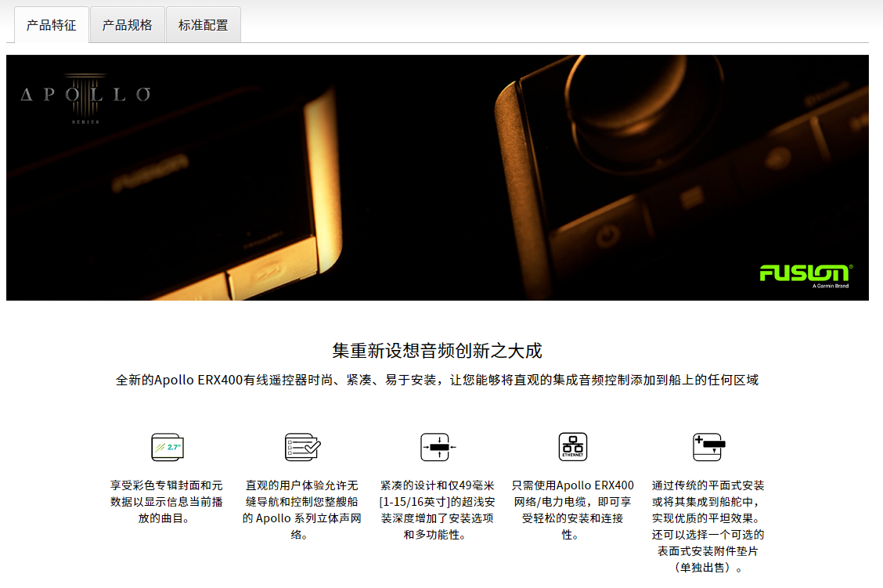Select the heading 集重新设想音频创新之大成
This screenshot has height=588, width=883.
coord(437,351)
